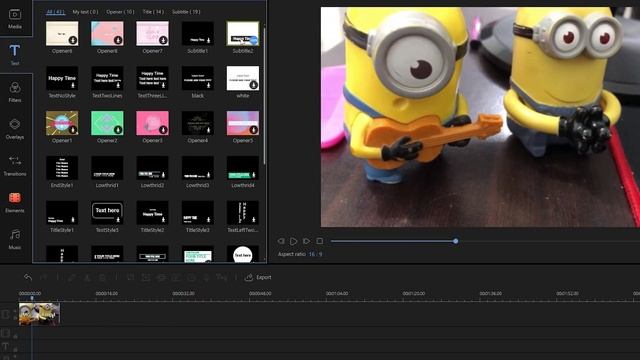Click the text track T icon at the timeline's left edge
Image resolution: width=640 pixels, height=360 pixels.
[x=6, y=347]
